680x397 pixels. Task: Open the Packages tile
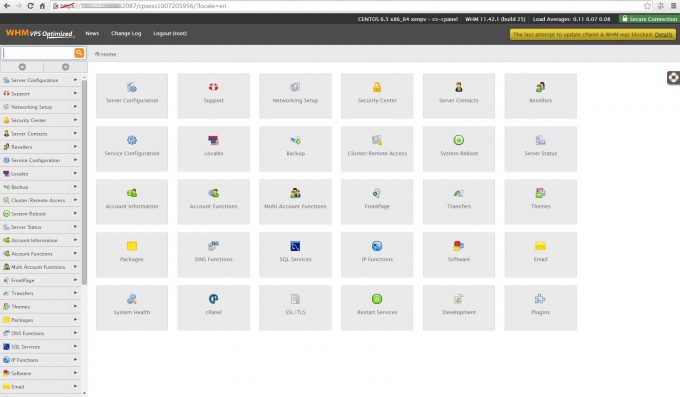[132, 255]
